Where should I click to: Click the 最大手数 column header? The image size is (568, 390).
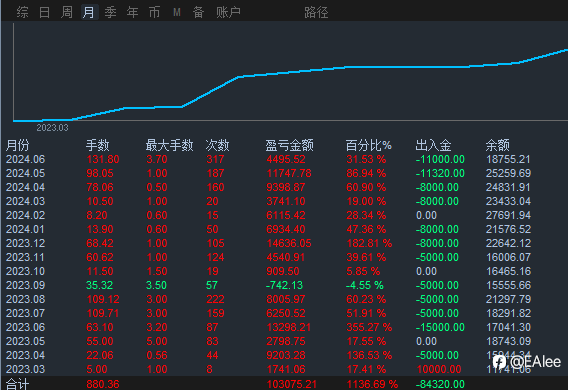(170, 145)
